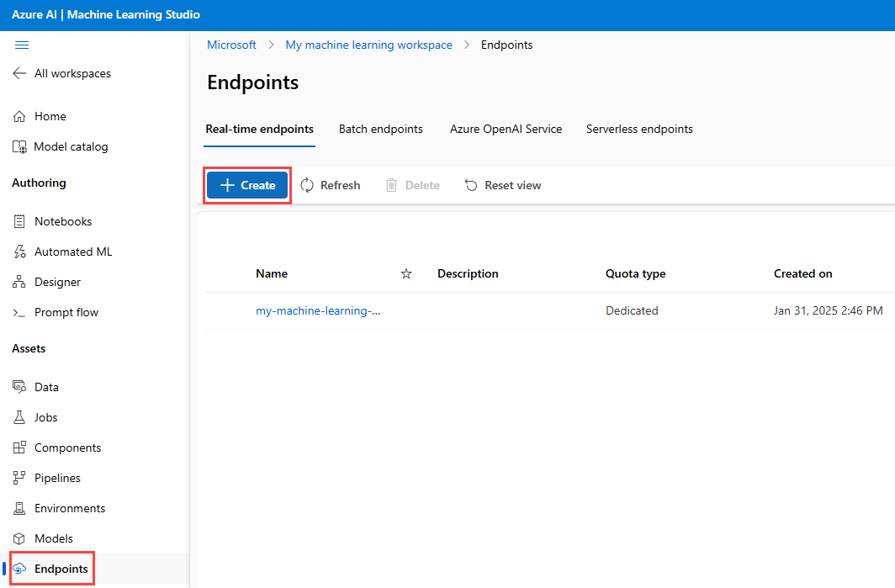Open the my-machine-learning endpoint link
895x588 pixels.
click(x=317, y=310)
